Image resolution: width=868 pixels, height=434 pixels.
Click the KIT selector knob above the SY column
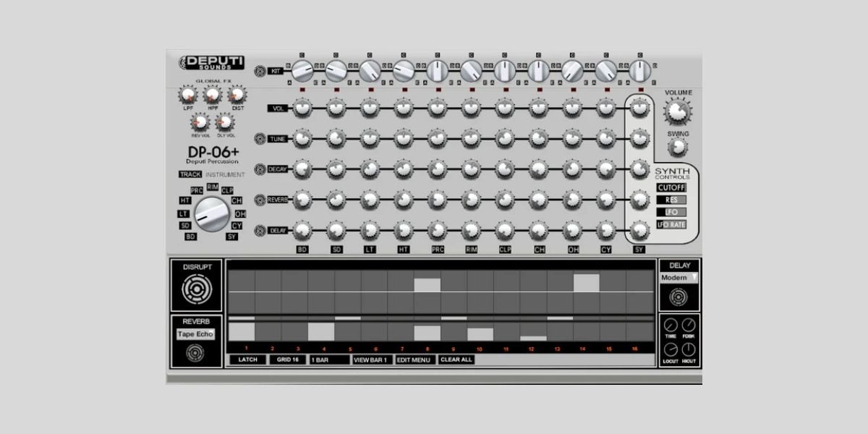[639, 71]
